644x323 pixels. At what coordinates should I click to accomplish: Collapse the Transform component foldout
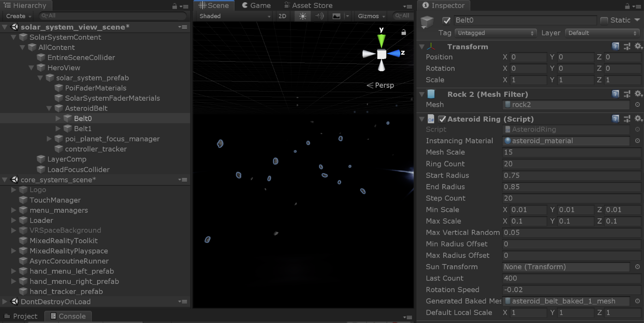click(422, 46)
